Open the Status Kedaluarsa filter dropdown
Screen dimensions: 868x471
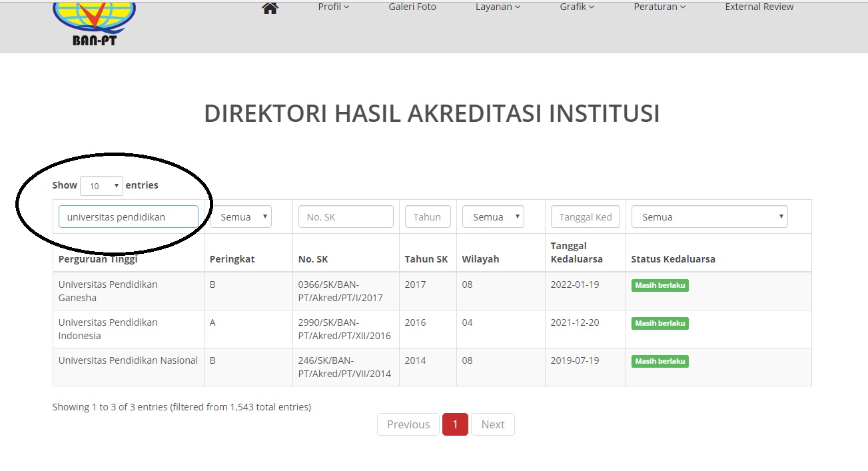(709, 216)
